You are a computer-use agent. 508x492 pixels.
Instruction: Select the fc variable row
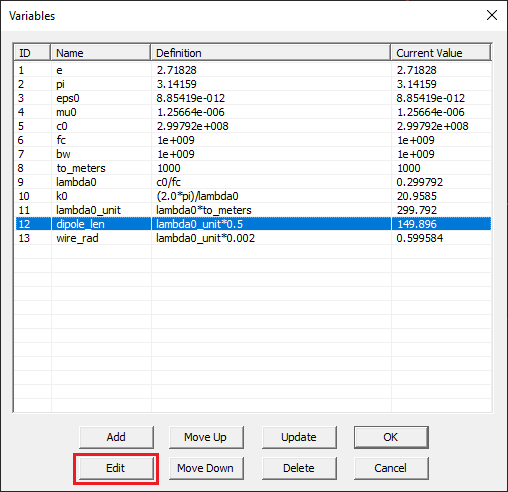point(253,140)
